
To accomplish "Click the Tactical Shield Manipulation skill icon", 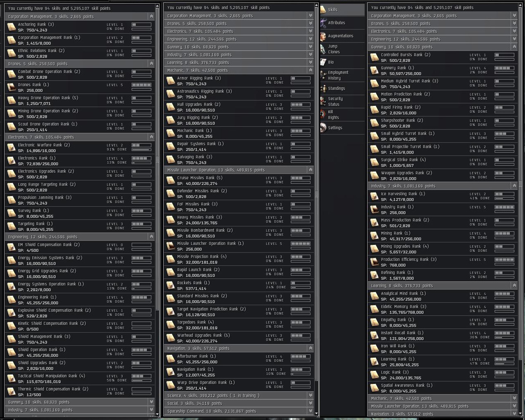I will click(11, 379).
